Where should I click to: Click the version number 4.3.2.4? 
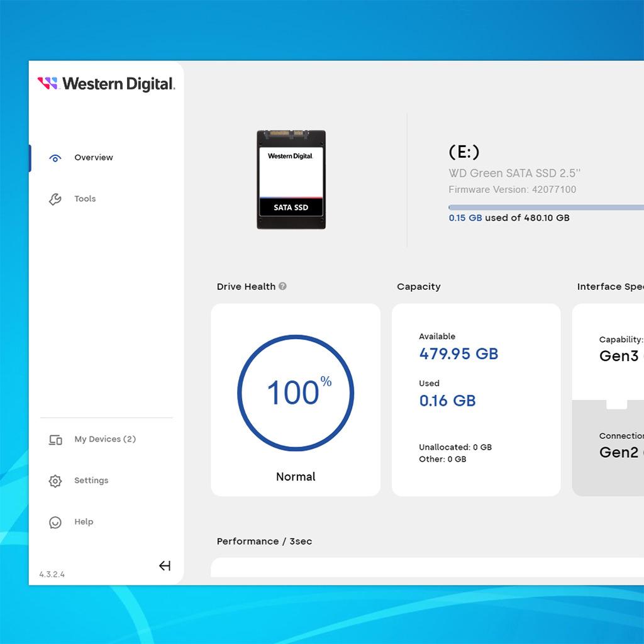(52, 574)
